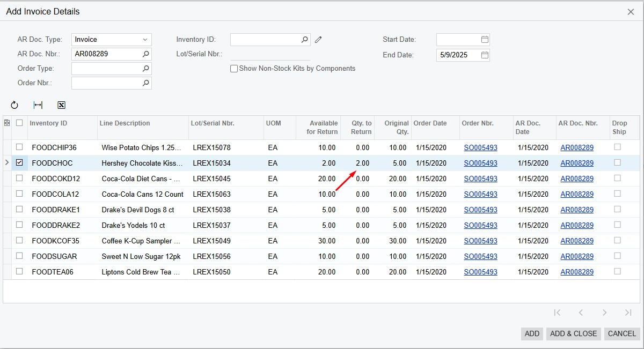
Task: Open sales order SO005493 for FOODCOLA12
Action: tap(480, 194)
